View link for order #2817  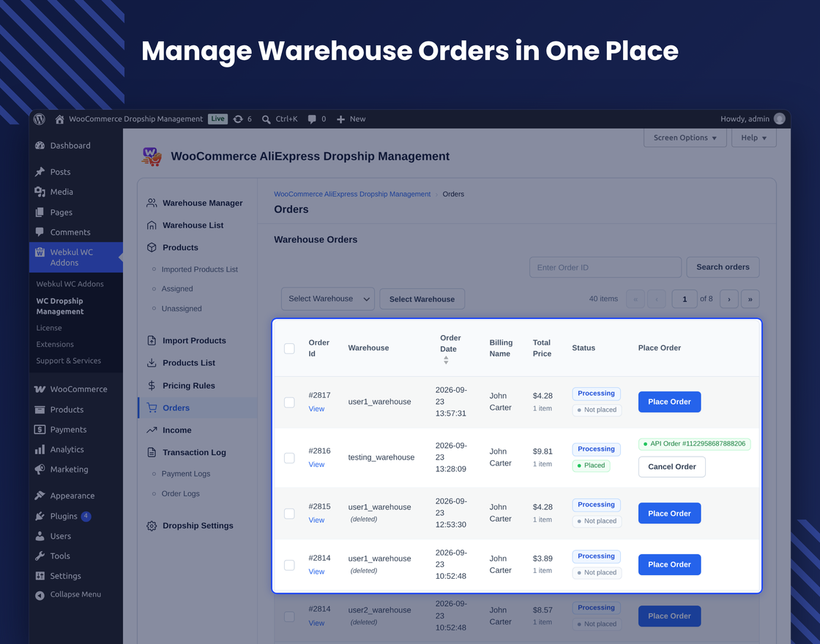[x=316, y=409]
